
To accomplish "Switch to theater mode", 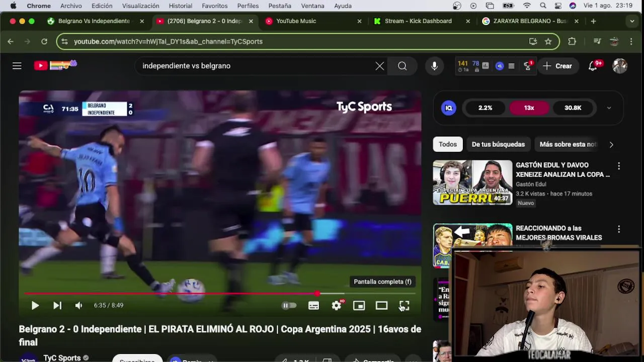I will pos(381,305).
